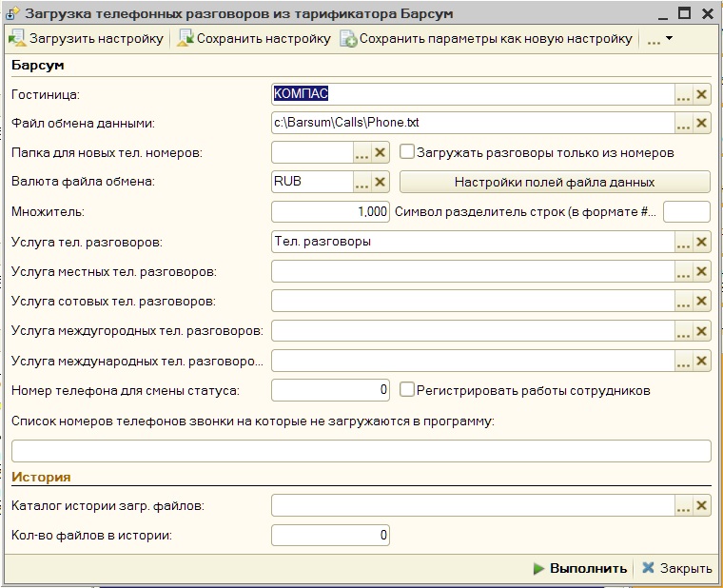Click Сохранить параметры как новую настройку
This screenshot has width=723, height=588.
click(x=486, y=39)
